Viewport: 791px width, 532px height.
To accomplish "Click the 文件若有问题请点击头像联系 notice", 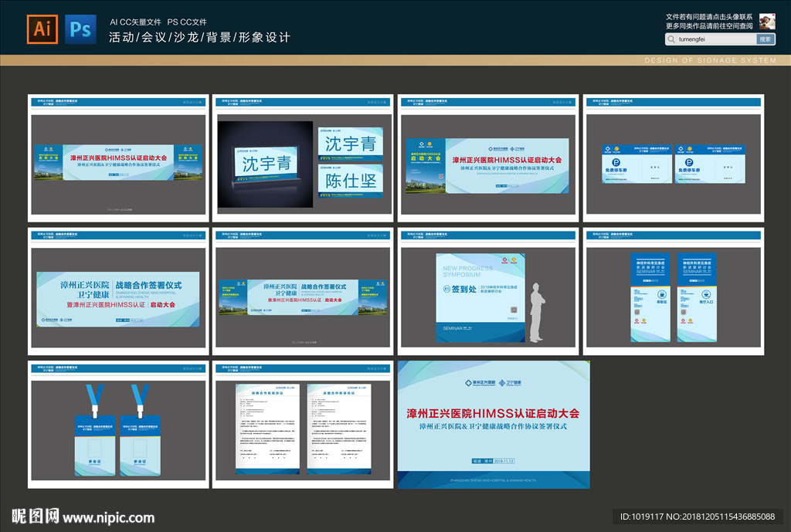I will 709,17.
